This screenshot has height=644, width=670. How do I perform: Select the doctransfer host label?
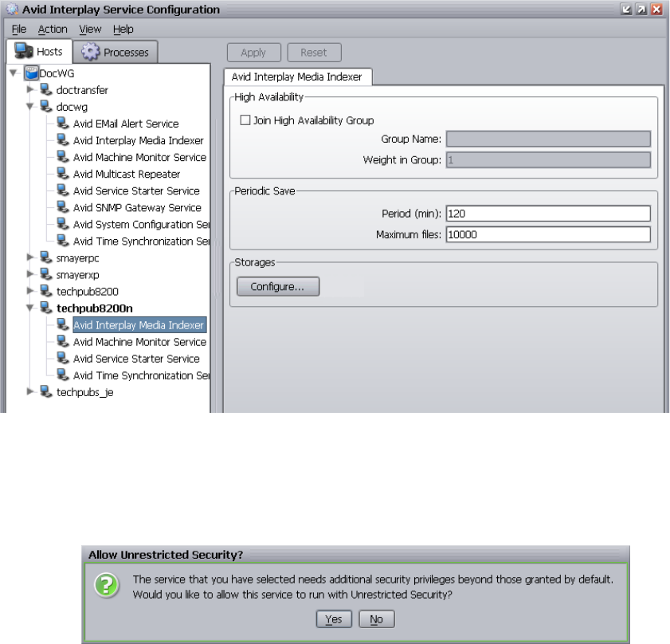pos(82,90)
